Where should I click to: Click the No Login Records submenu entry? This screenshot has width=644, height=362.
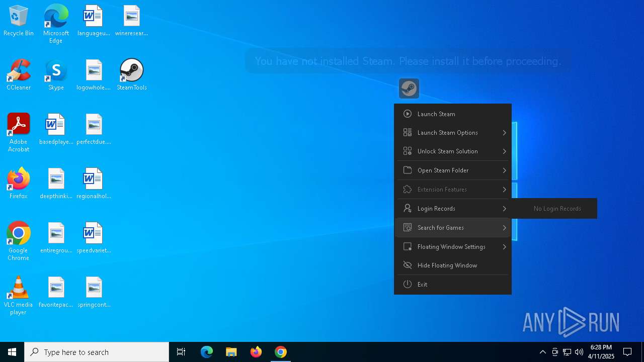[x=557, y=209]
